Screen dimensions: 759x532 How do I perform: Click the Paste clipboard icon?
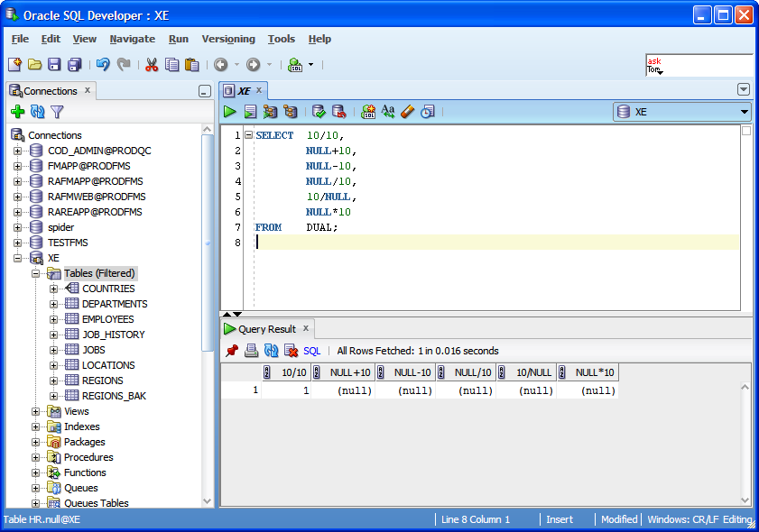pos(192,64)
